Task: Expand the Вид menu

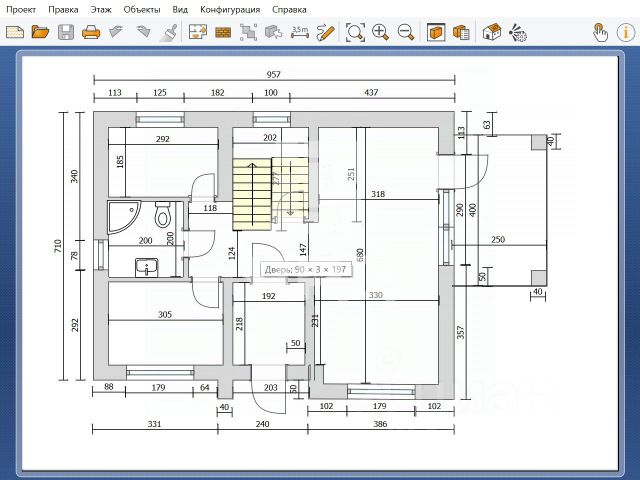Action: click(x=180, y=9)
